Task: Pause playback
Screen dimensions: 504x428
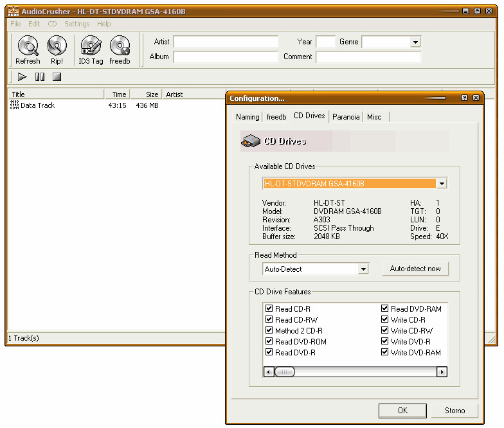Action: click(40, 77)
